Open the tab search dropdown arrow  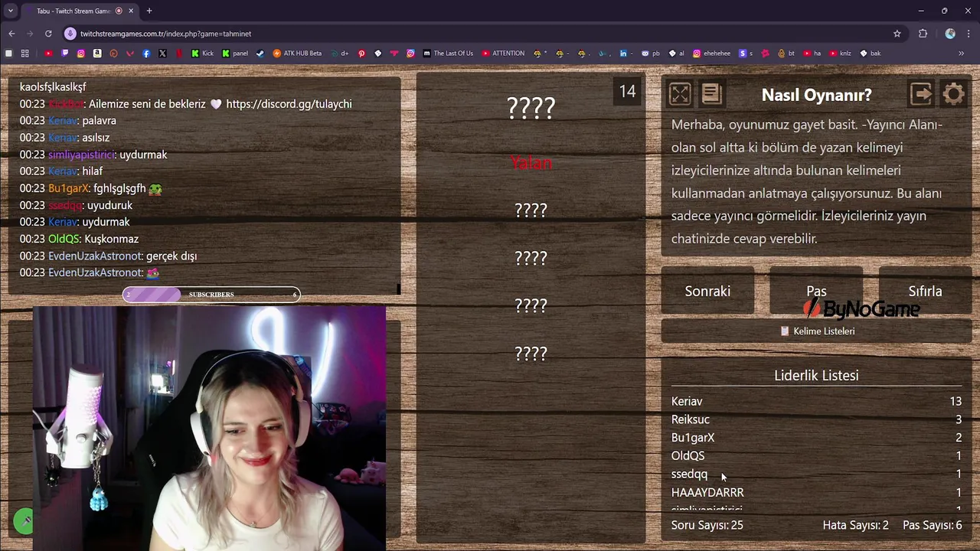click(x=10, y=11)
